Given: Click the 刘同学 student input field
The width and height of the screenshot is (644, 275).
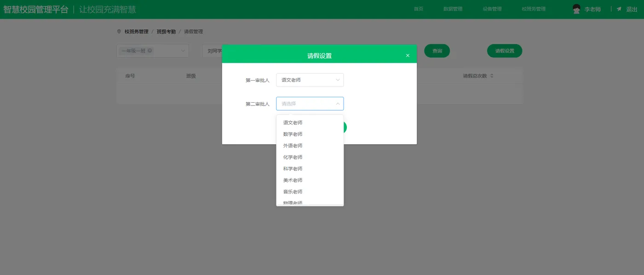Looking at the screenshot, I should (214, 51).
